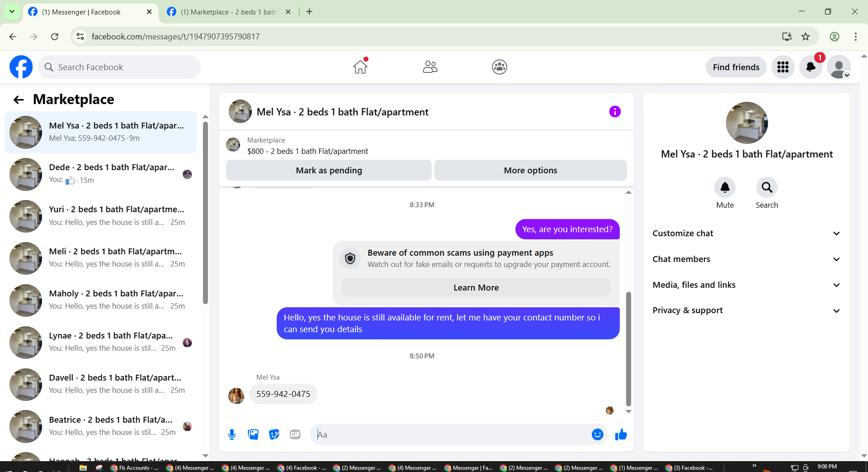Open the emoji picker smiley icon
Screen dimensions: 868x472
(x=597, y=434)
